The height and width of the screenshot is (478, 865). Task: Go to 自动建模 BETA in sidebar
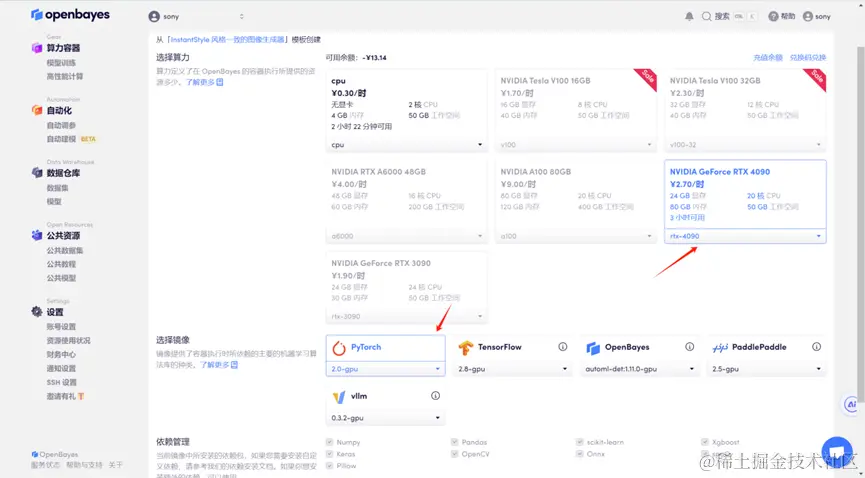click(x=71, y=139)
